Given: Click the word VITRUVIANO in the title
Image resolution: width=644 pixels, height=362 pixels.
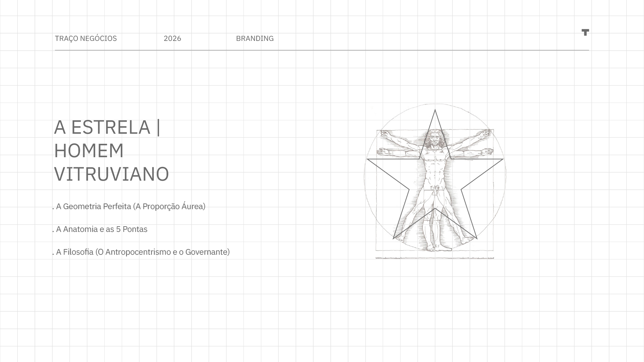Looking at the screenshot, I should pos(111,174).
